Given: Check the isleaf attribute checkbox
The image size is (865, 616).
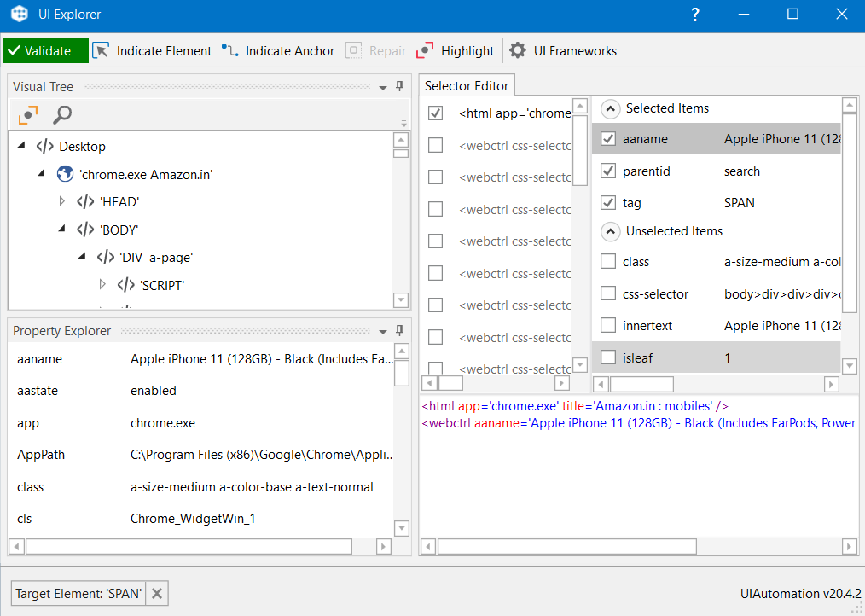Looking at the screenshot, I should [x=608, y=357].
